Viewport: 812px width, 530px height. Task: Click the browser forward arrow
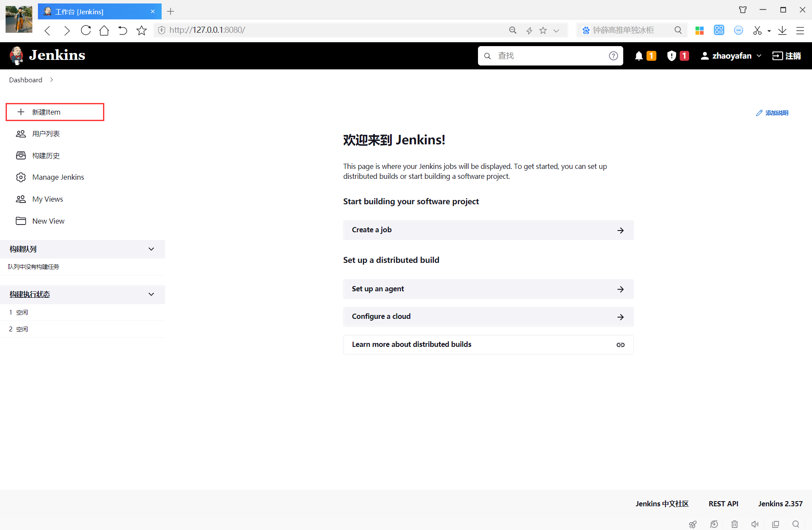pos(67,30)
